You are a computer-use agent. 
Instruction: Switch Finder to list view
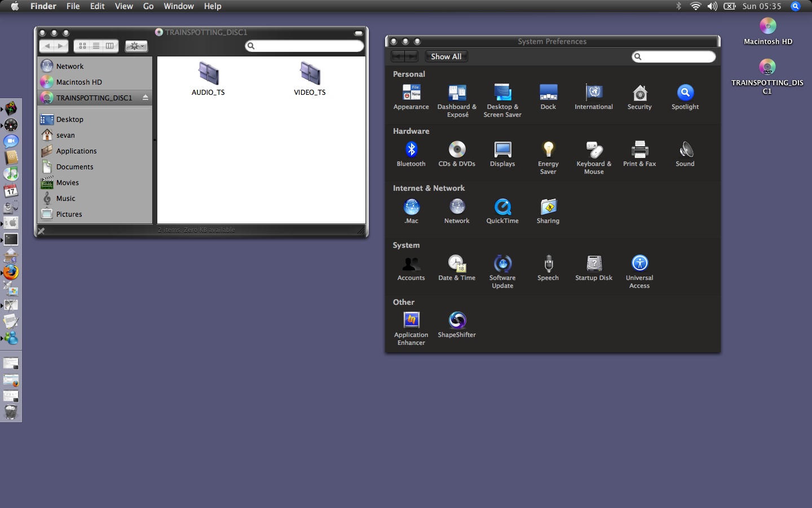(x=96, y=46)
